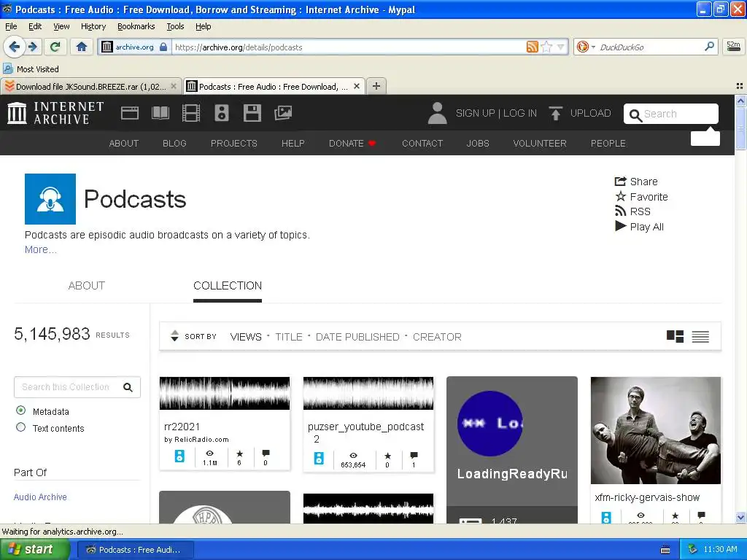Open the rr22021 waveform item
Viewport: 747px width, 560px height.
tap(225, 393)
